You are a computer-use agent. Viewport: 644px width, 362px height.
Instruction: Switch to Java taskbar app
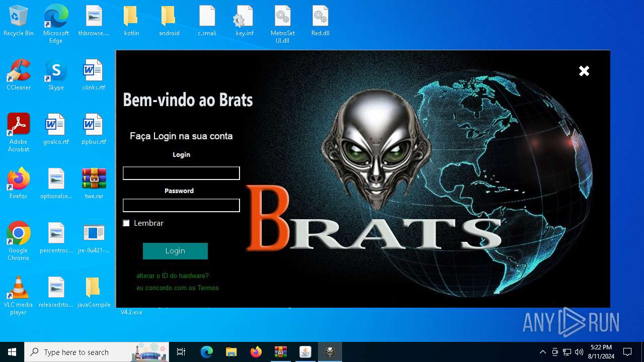click(x=305, y=352)
